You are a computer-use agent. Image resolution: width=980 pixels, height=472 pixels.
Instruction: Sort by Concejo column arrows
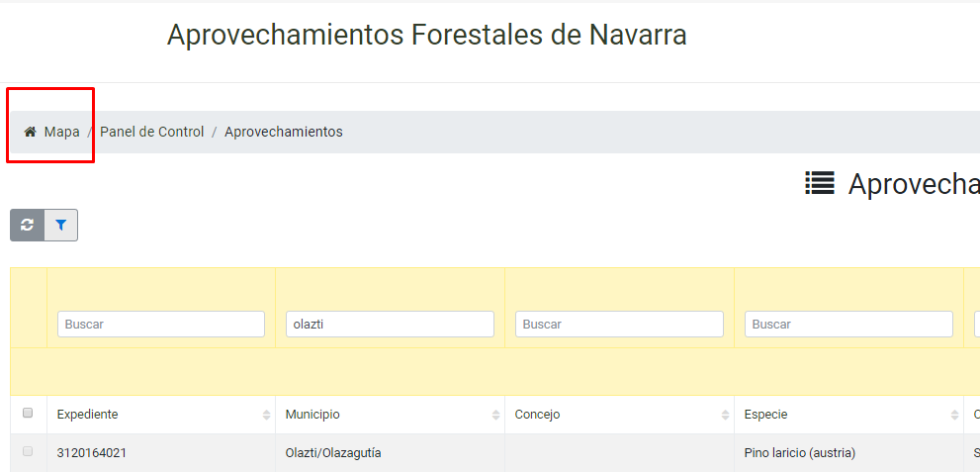[x=726, y=415]
